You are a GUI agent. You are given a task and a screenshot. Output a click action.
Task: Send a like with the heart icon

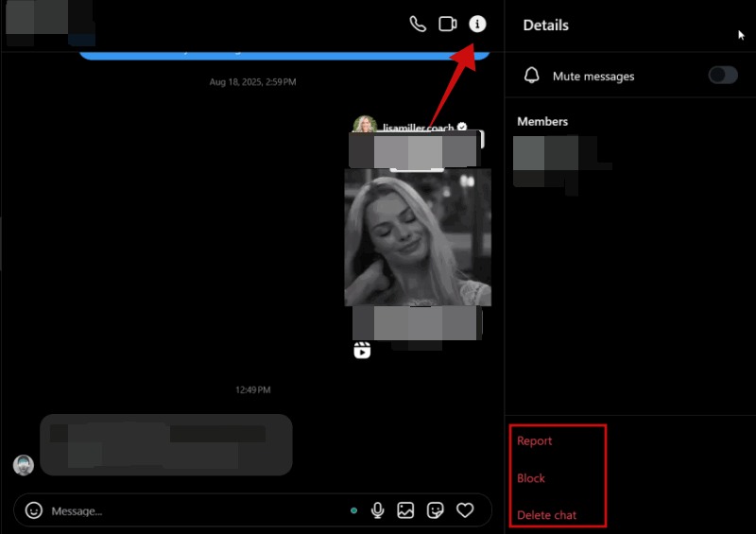tap(465, 510)
